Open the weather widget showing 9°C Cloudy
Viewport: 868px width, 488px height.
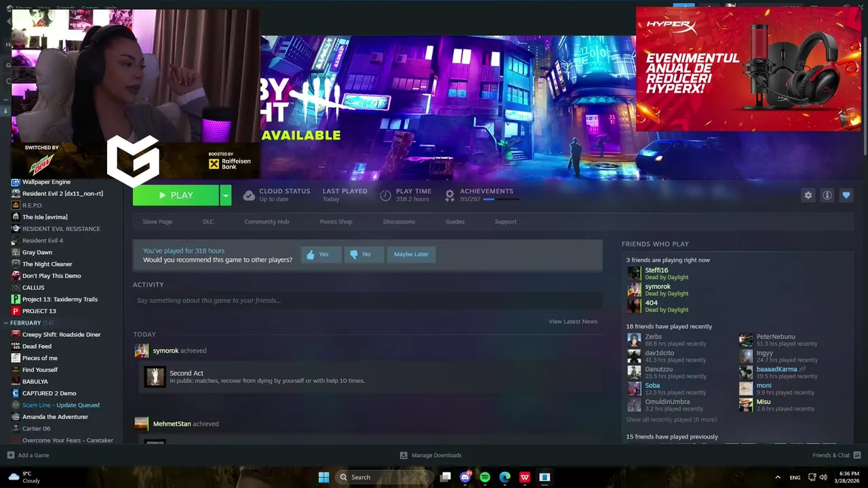tap(24, 477)
